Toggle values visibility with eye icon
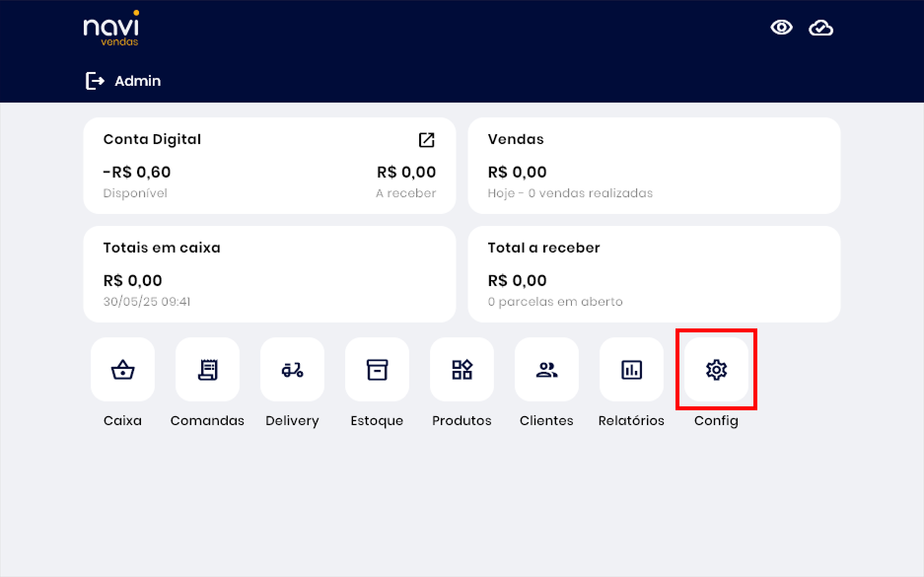924x577 pixels. coord(781,28)
